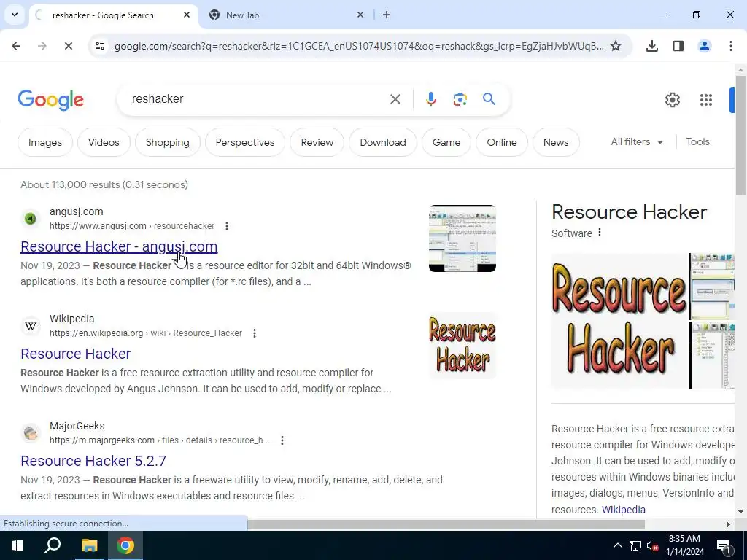This screenshot has height=560, width=747.
Task: Filter results by Shopping
Action: coord(168,142)
